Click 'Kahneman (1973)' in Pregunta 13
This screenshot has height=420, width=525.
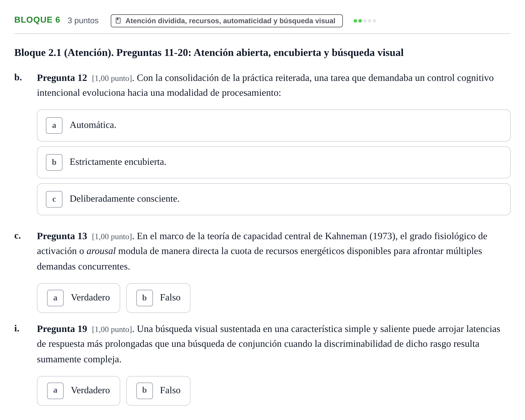pyautogui.click(x=361, y=236)
